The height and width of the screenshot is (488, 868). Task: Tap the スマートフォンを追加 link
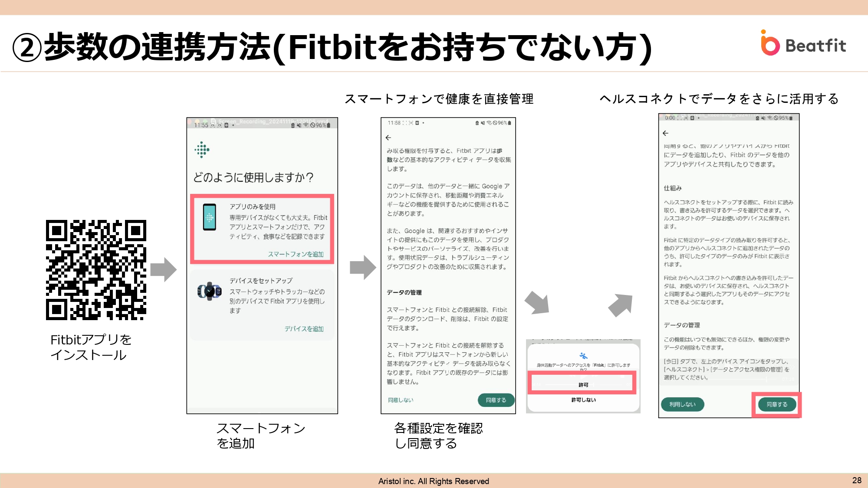pos(296,254)
